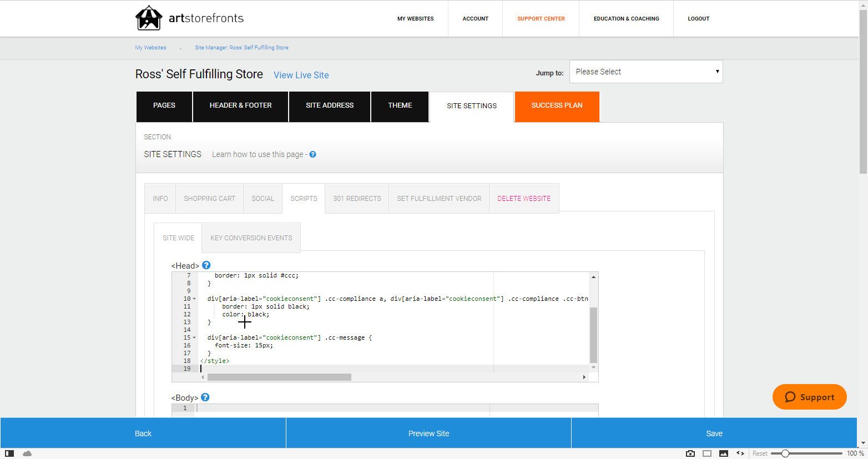Open the Delete Website sub-tab
This screenshot has height=459, width=868.
click(x=524, y=198)
